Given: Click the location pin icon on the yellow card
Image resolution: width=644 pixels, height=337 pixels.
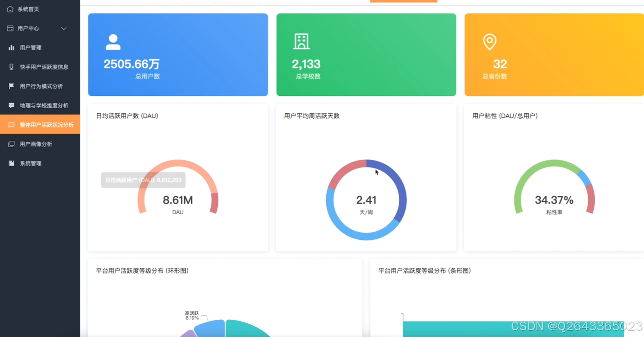Looking at the screenshot, I should [490, 42].
